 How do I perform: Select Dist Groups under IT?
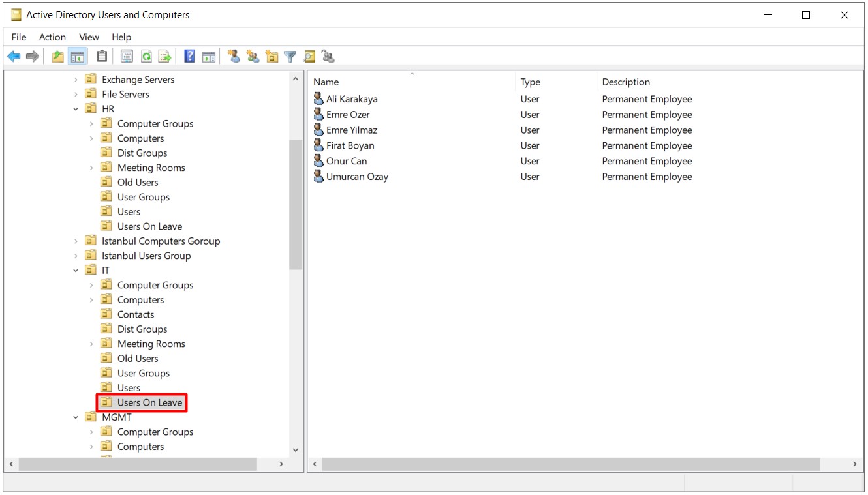(x=142, y=329)
